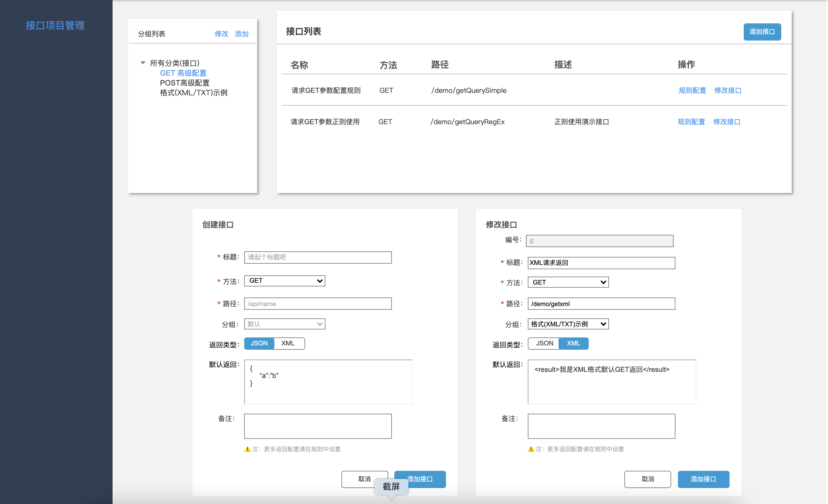Open 分组 dropdown in 修改接口 form
This screenshot has height=504, width=828.
point(568,324)
